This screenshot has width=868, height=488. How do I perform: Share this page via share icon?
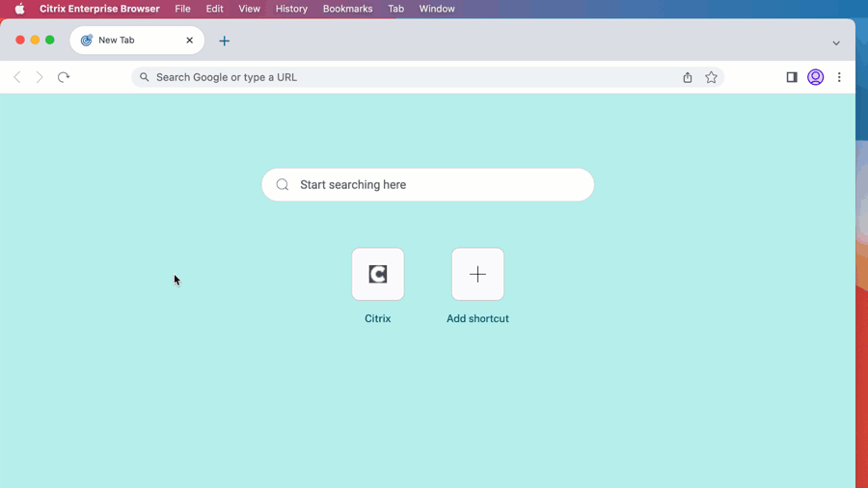pyautogui.click(x=687, y=77)
